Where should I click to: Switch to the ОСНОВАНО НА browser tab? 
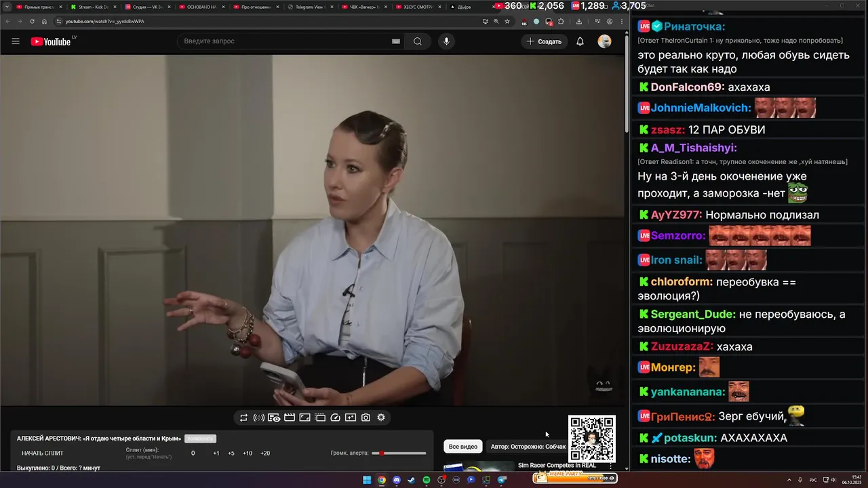coord(201,7)
